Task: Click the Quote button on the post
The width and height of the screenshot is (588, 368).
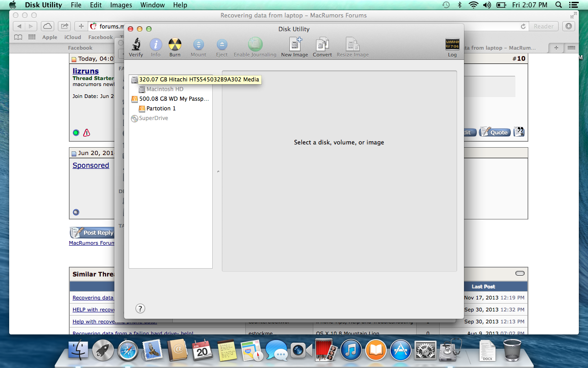Action: pyautogui.click(x=495, y=132)
